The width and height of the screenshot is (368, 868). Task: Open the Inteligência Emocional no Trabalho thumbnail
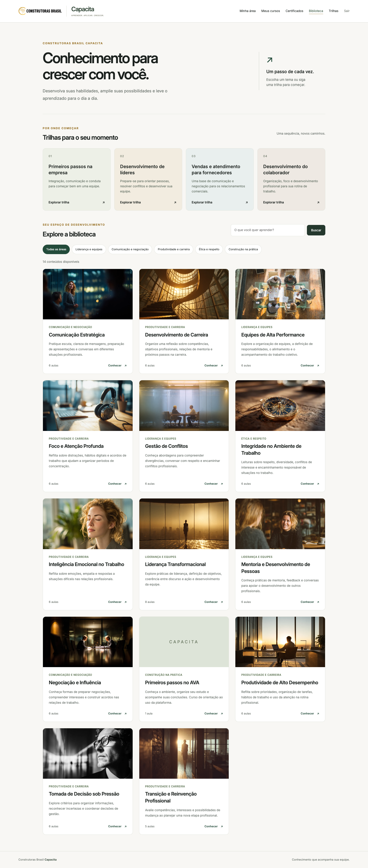[x=88, y=524]
